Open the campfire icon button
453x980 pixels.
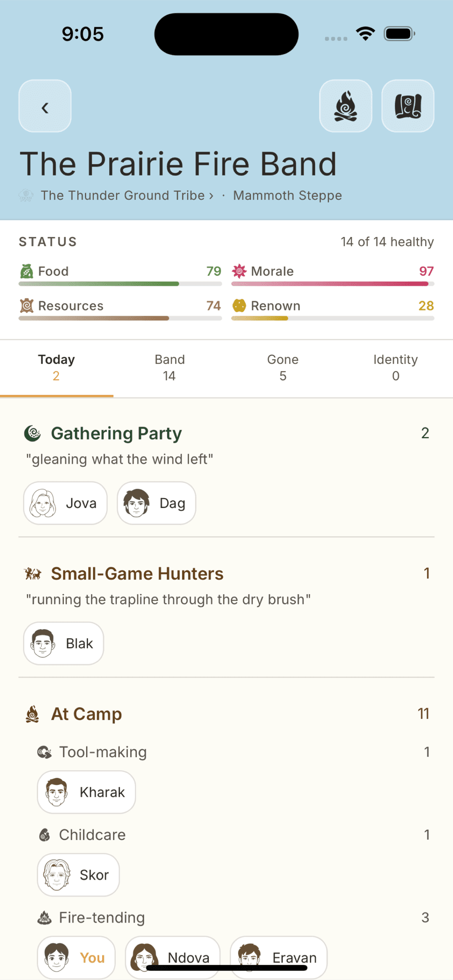[346, 106]
